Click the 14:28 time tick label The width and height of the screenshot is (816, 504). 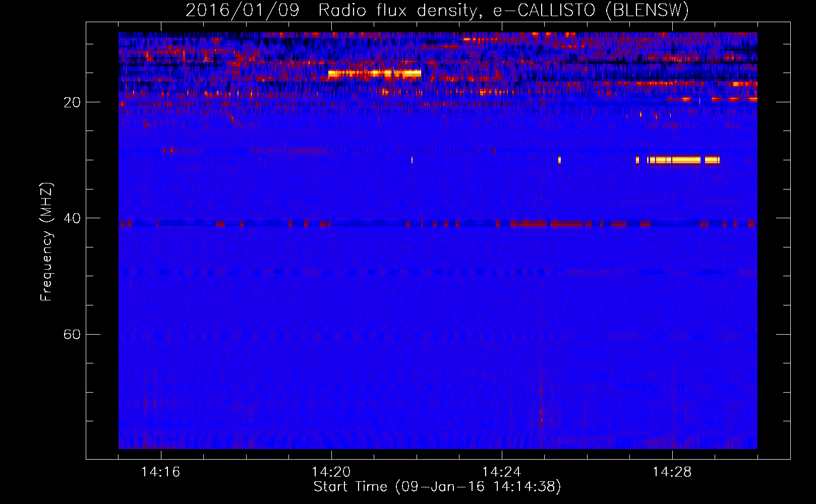tap(672, 472)
